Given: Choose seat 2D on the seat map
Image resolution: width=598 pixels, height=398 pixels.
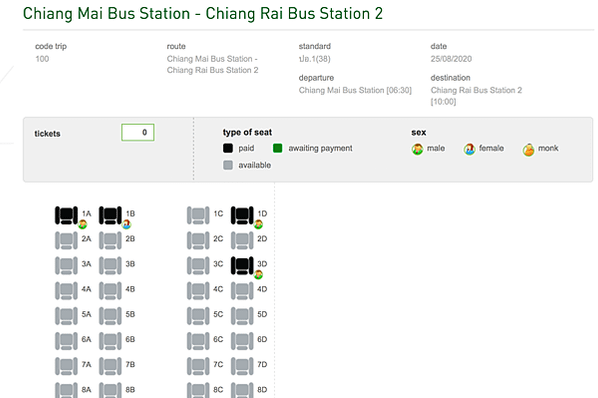Looking at the screenshot, I should point(242,241).
